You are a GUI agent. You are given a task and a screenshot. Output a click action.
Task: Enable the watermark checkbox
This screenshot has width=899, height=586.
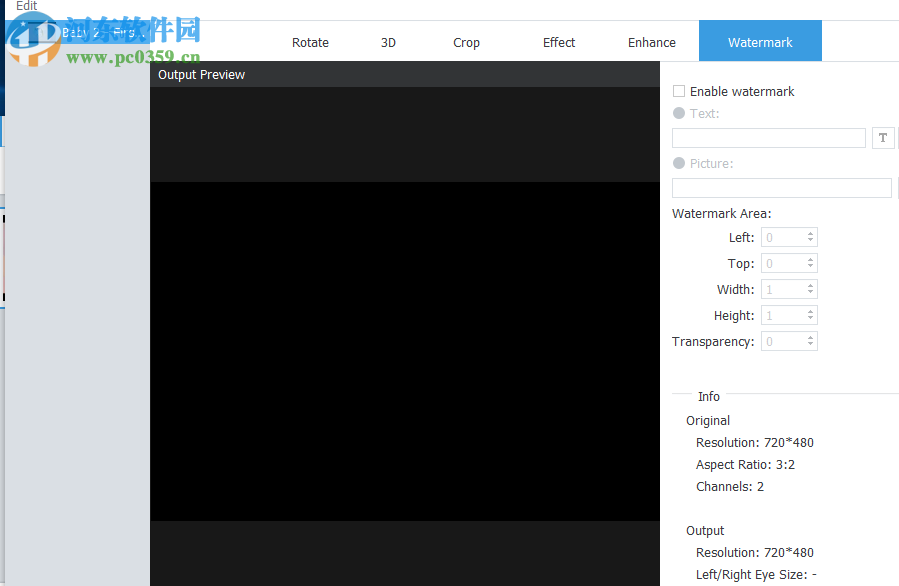(679, 91)
